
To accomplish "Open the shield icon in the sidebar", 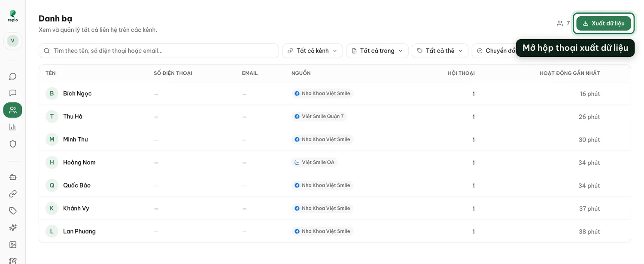I will (13, 144).
